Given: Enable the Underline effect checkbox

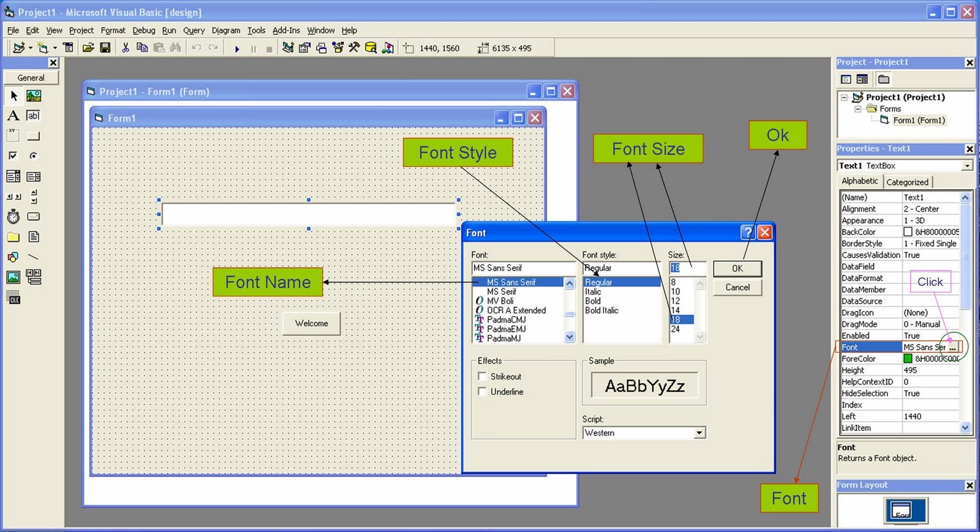Looking at the screenshot, I should click(483, 392).
